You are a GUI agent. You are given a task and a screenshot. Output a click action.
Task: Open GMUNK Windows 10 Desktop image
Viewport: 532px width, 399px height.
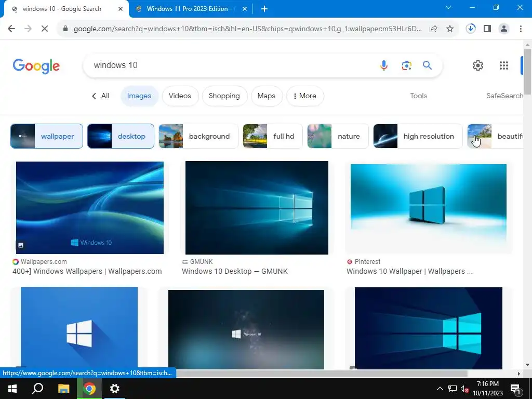pos(257,208)
